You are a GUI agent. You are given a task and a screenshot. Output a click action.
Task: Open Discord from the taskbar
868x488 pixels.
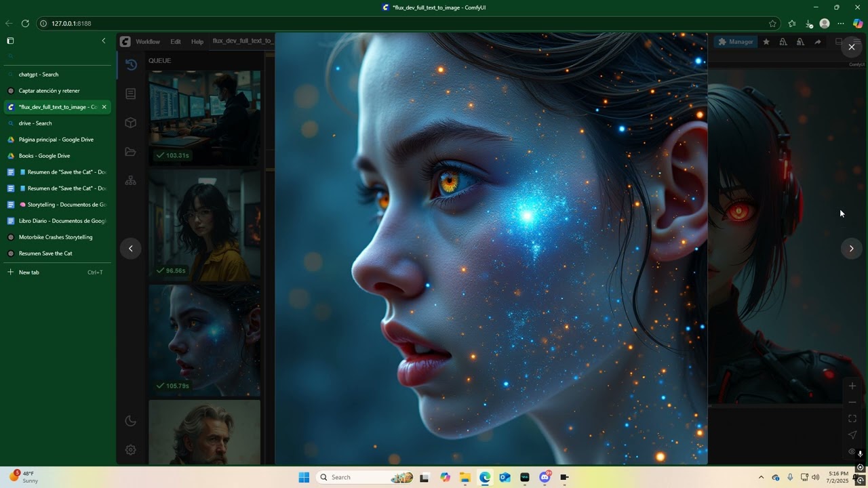point(545,477)
